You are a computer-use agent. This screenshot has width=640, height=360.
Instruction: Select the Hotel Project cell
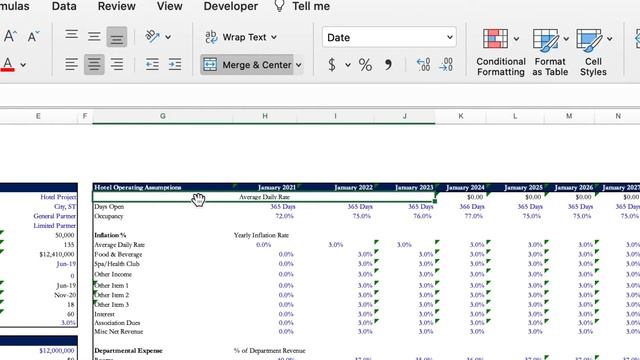(x=58, y=197)
